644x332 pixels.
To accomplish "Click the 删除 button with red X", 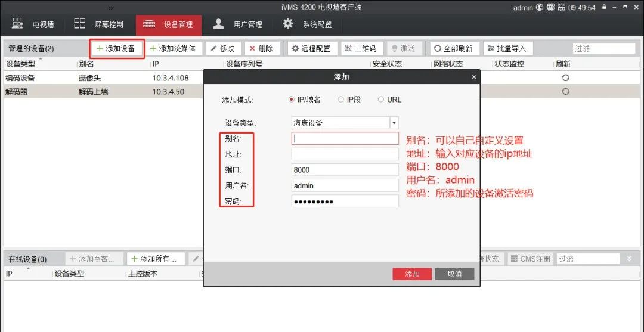I will tap(262, 48).
